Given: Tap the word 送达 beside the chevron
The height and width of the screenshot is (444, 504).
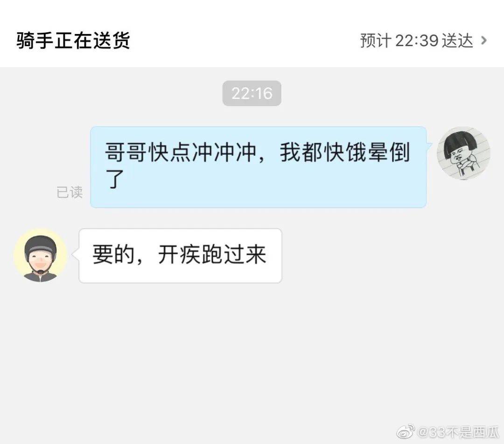Looking at the screenshot, I should coord(457,41).
